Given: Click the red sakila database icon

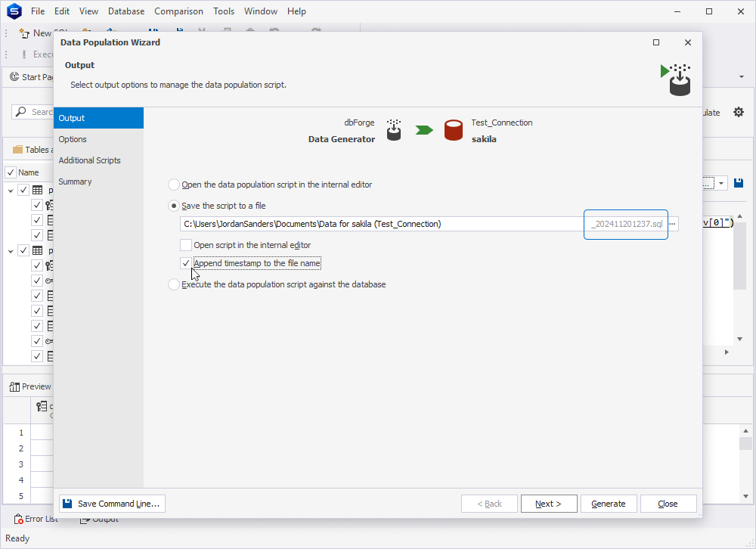Looking at the screenshot, I should [453, 130].
